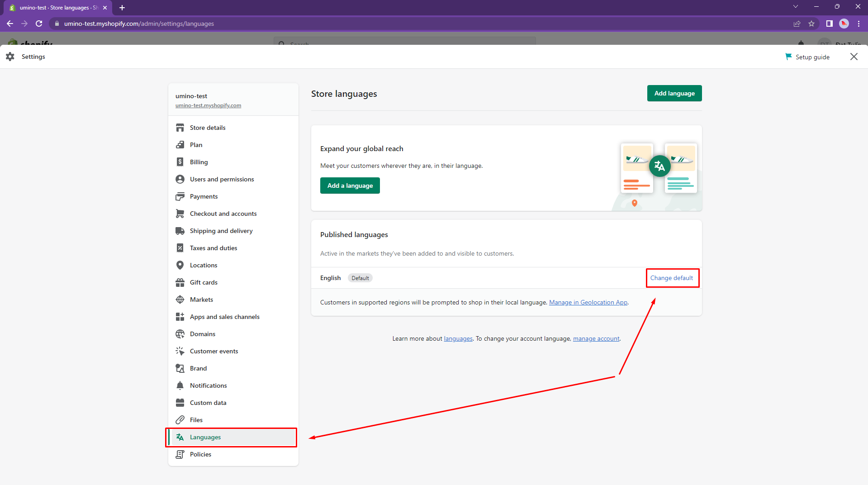This screenshot has height=485, width=868.
Task: Click the Billing dollar icon
Action: click(x=180, y=162)
